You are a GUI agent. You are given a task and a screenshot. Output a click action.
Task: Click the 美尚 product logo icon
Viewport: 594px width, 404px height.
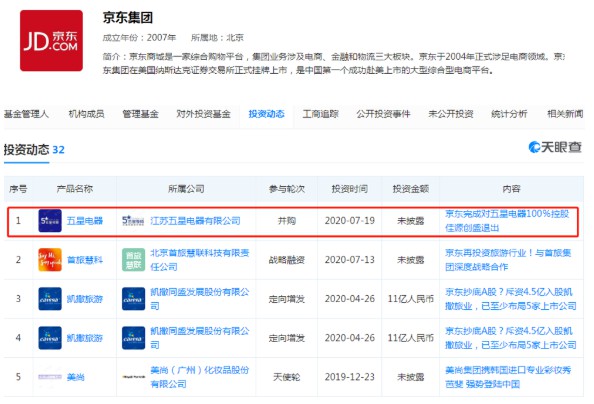[50, 377]
